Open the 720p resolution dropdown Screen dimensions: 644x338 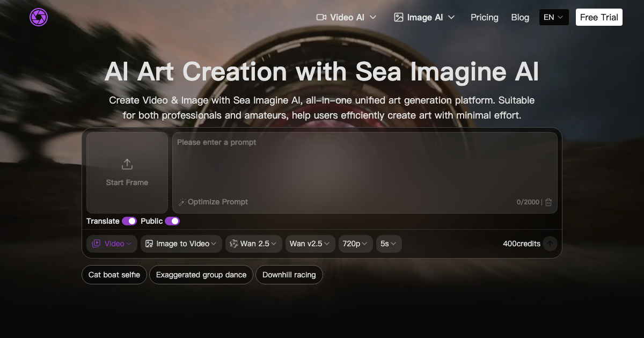coord(355,244)
